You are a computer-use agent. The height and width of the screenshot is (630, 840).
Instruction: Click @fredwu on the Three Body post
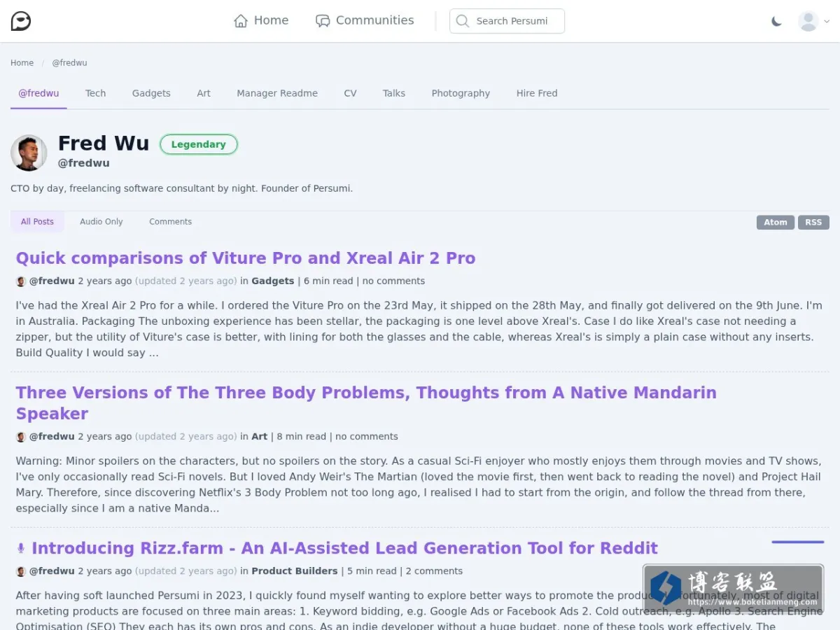point(52,436)
